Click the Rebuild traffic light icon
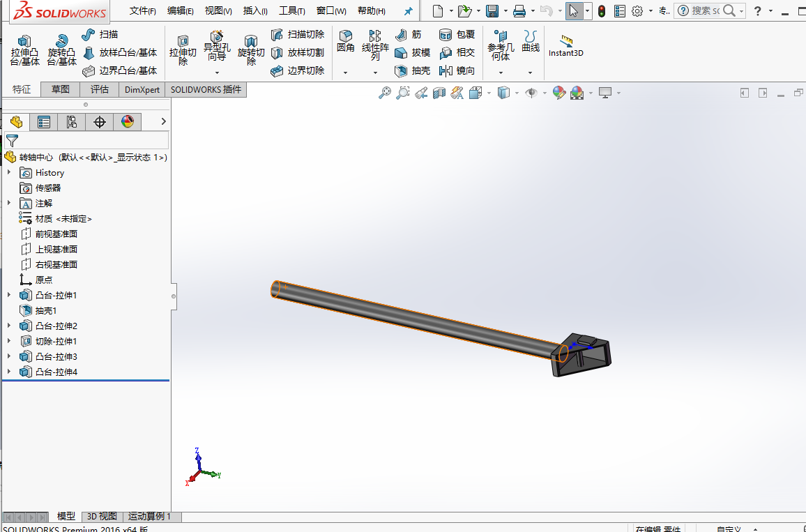This screenshot has height=532, width=806. pos(602,10)
